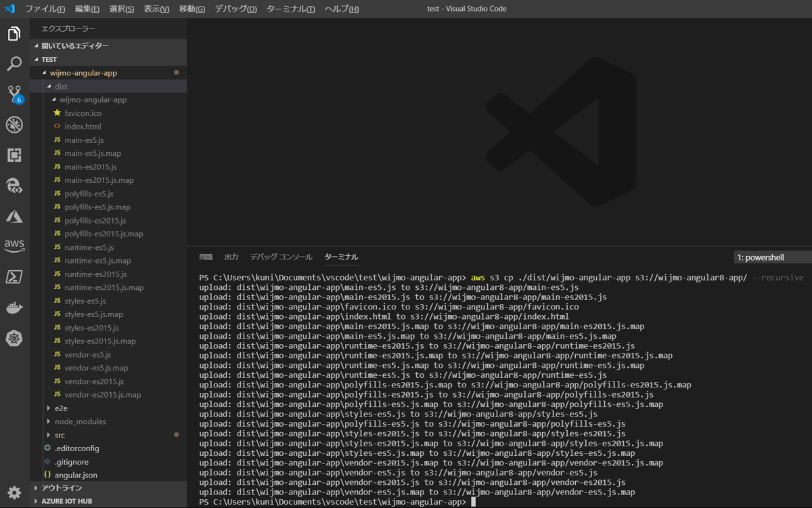Viewport: 812px width, 508px height.
Task: Switch to the 出力 panel tab
Action: point(231,257)
